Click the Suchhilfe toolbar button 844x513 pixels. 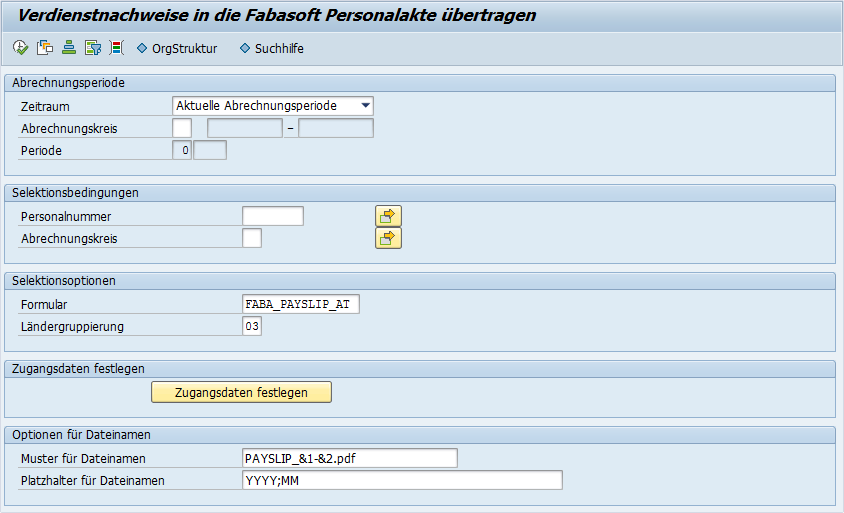pyautogui.click(x=272, y=48)
